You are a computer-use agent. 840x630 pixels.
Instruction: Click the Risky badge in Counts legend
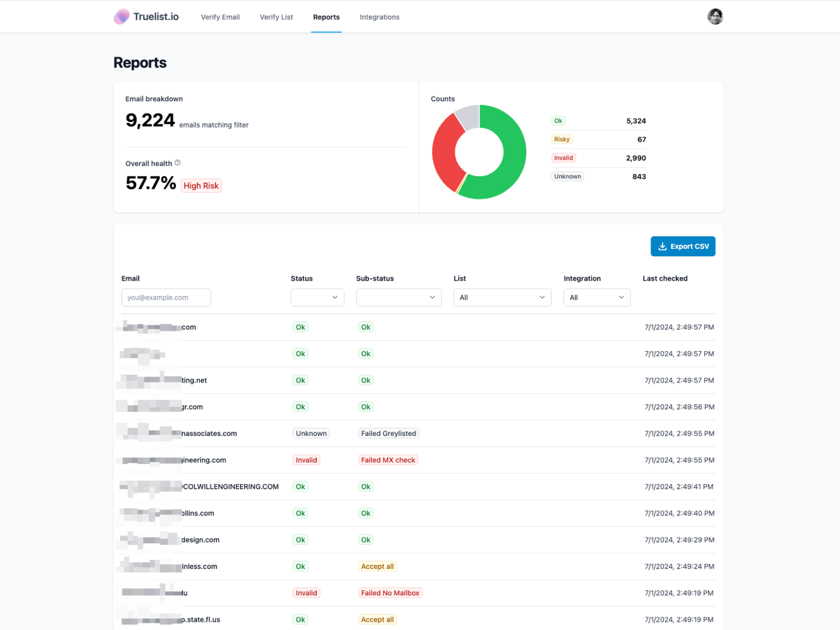click(562, 139)
